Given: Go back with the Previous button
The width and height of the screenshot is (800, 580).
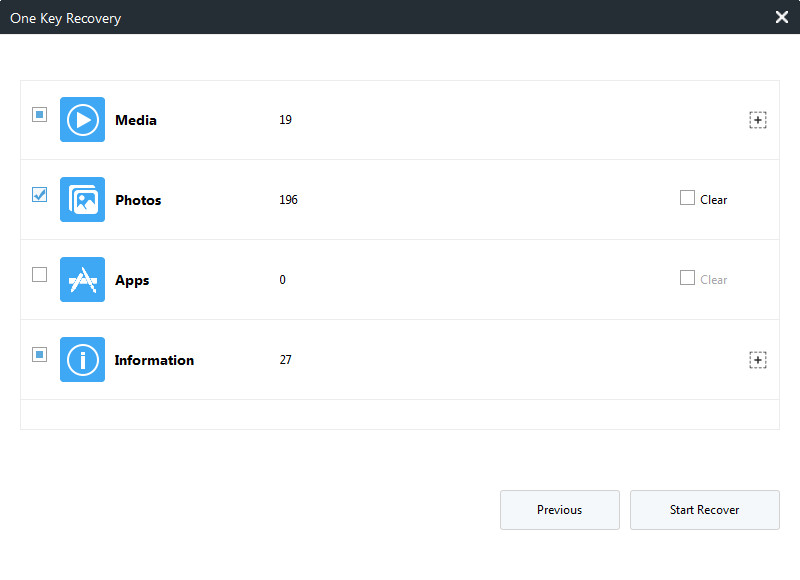Looking at the screenshot, I should coord(560,510).
